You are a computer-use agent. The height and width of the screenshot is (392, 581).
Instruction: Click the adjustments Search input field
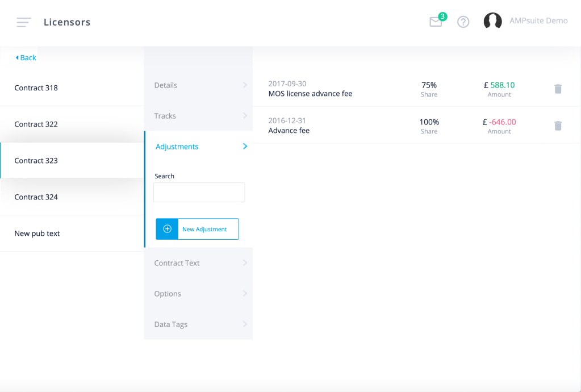[x=199, y=192]
